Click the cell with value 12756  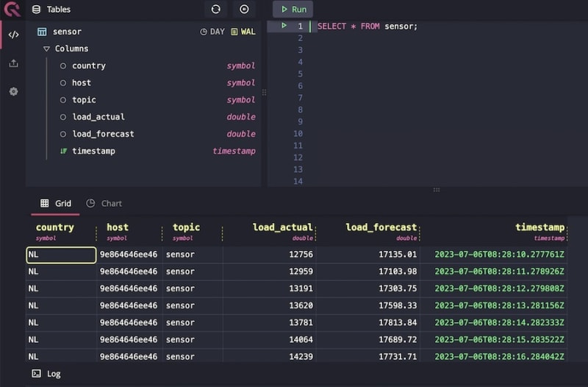269,255
